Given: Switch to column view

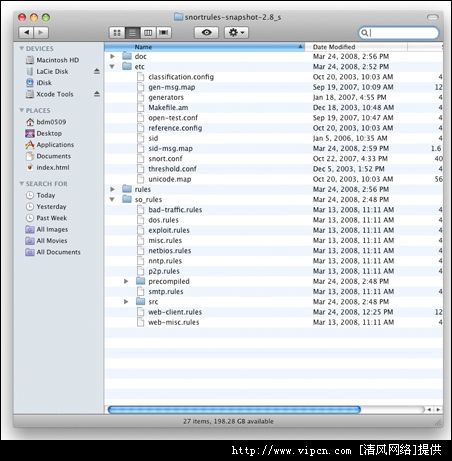Looking at the screenshot, I should click(148, 33).
